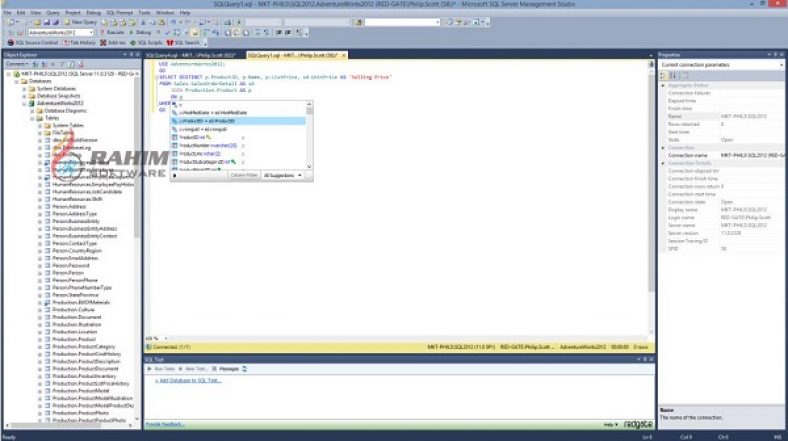Image resolution: width=788 pixels, height=441 pixels.
Task: Select the Person.Address table
Action: click(69, 206)
